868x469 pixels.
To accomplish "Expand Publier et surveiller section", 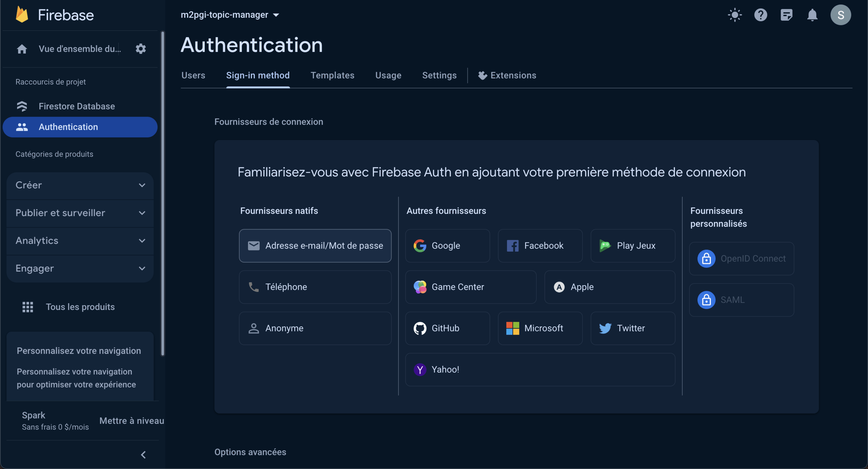I will pos(80,213).
